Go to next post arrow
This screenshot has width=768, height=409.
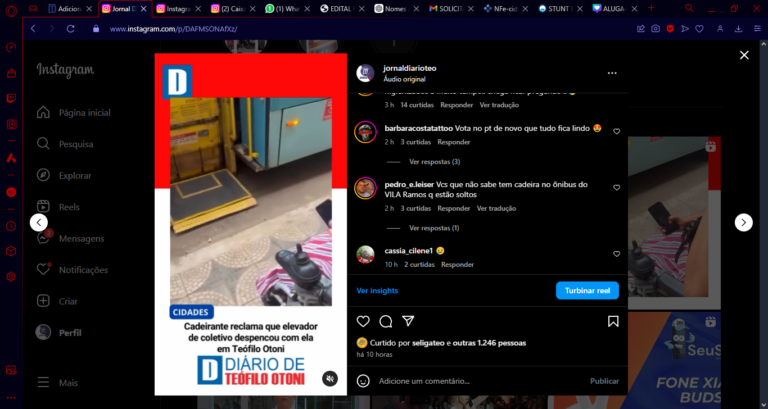pos(744,222)
